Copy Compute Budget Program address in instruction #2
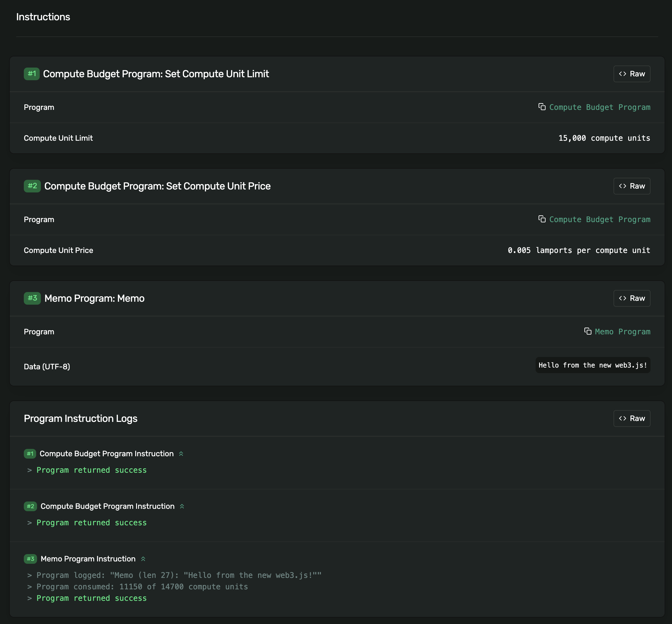Screen dimensions: 672x624 click(541, 219)
